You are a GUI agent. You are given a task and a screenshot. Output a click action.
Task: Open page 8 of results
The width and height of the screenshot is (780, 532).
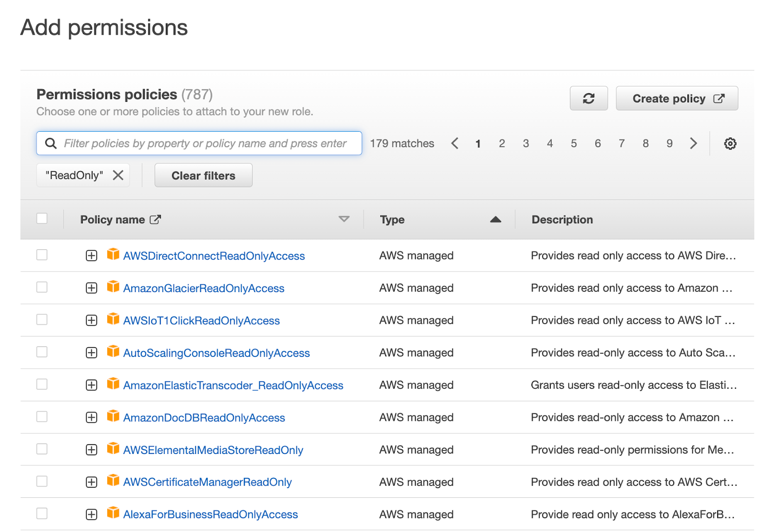coord(645,144)
